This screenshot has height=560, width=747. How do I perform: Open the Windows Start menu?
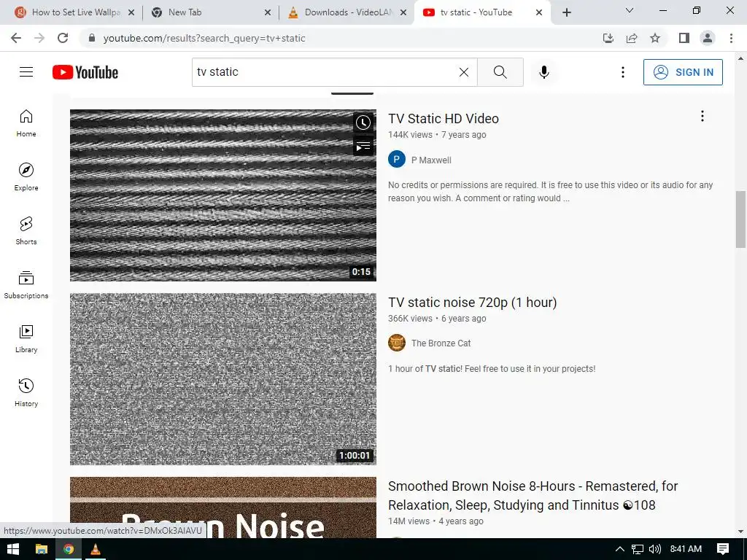13,549
